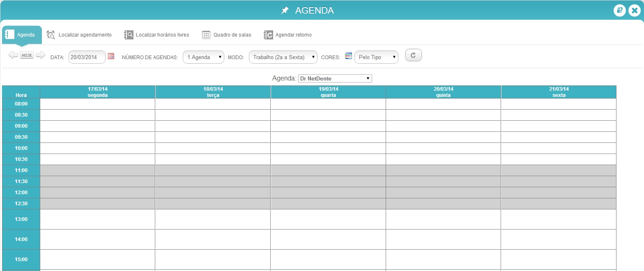Click the 10:30 time label

[x=21, y=159]
